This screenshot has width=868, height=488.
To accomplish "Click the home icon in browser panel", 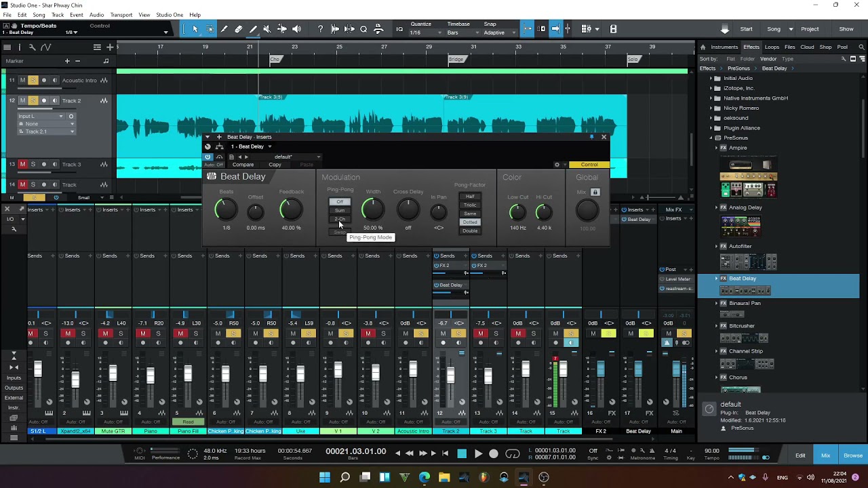I will click(703, 47).
